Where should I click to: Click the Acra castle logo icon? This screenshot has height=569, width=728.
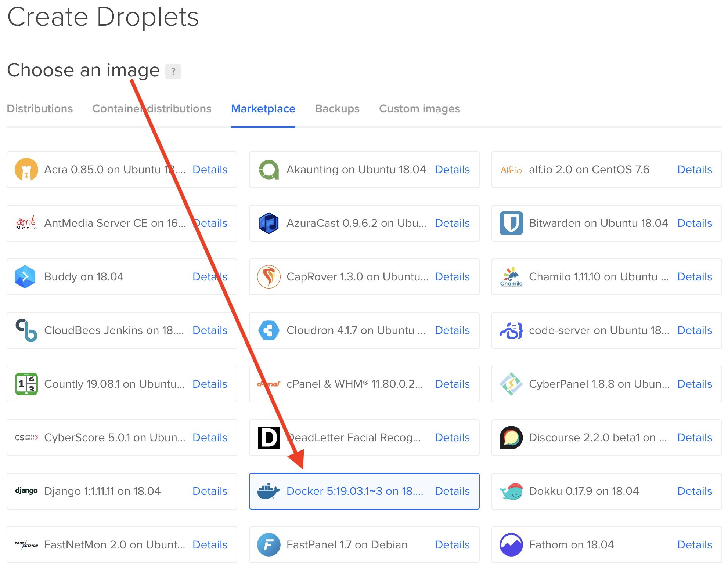click(x=26, y=170)
